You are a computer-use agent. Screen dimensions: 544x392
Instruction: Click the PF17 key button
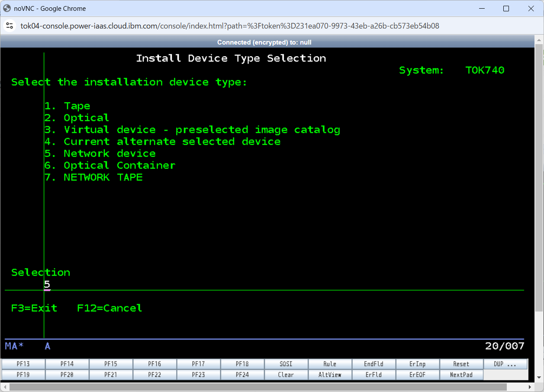click(199, 364)
